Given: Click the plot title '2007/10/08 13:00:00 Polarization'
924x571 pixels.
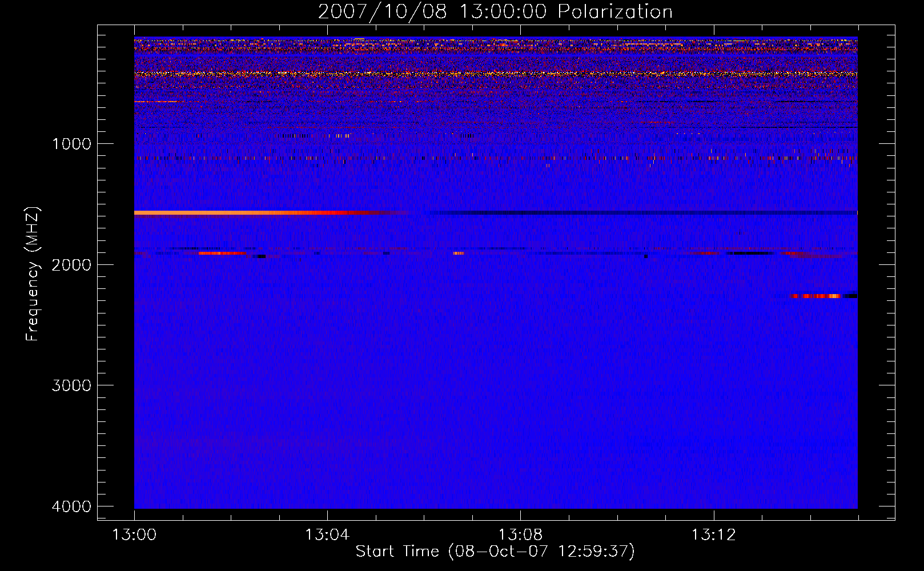Looking at the screenshot, I should coord(495,12).
